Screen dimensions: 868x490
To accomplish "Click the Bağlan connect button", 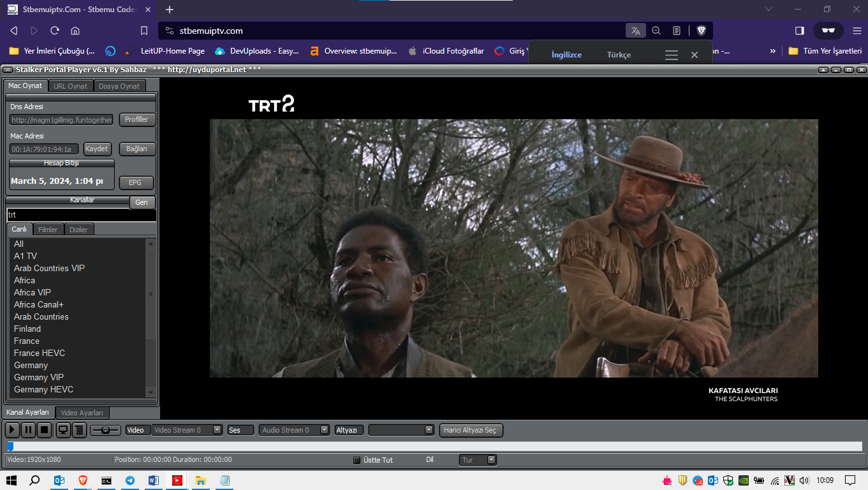I will [x=136, y=149].
